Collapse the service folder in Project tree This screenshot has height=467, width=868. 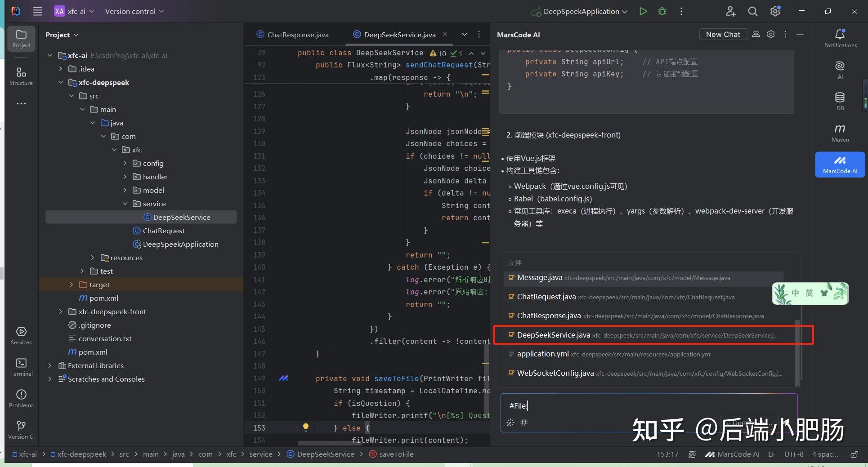tap(125, 204)
